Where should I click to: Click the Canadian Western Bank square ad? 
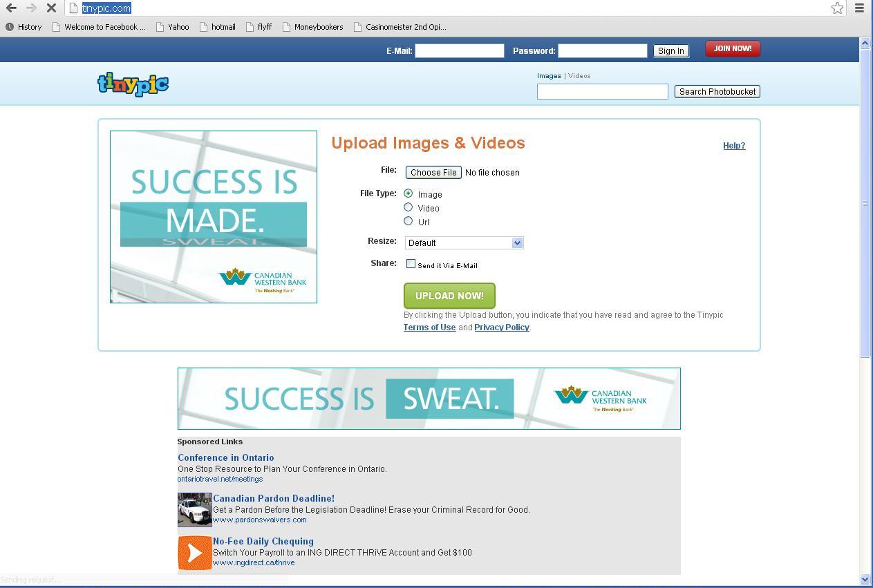coord(214,217)
